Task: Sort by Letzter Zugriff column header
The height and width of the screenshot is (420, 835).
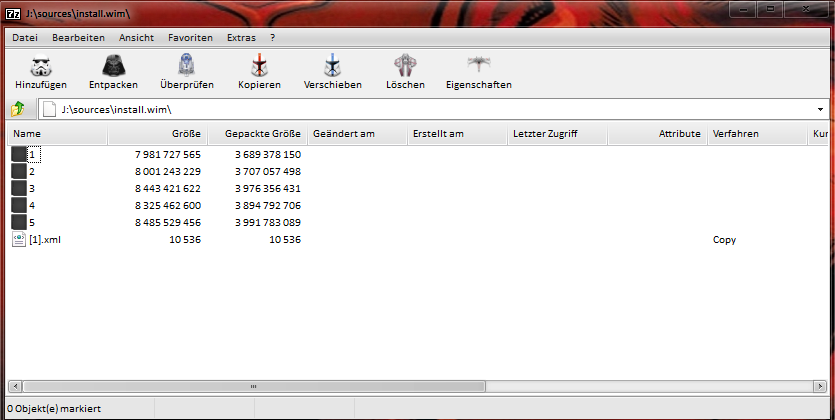Action: click(x=558, y=134)
